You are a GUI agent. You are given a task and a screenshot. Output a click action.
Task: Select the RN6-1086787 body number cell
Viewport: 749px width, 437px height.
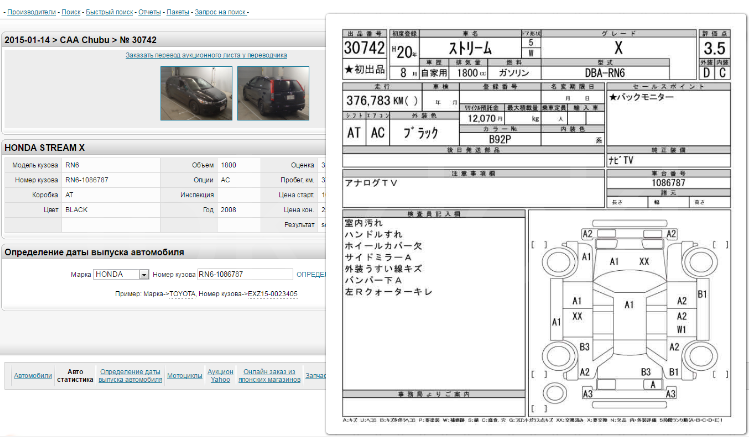click(110, 180)
